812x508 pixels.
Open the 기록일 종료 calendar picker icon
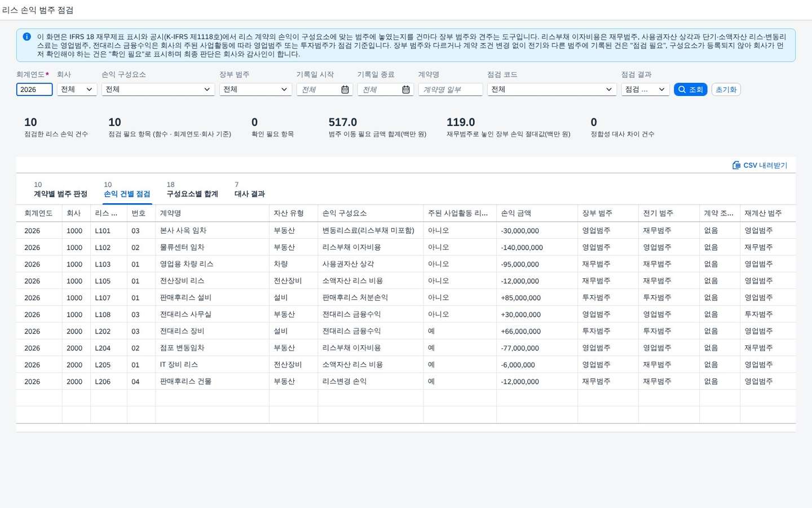tap(406, 90)
